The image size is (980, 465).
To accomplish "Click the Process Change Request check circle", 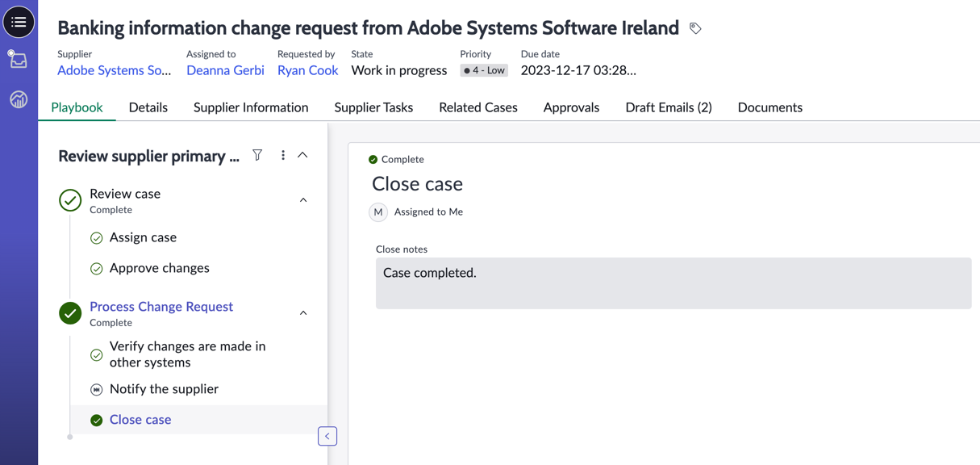I will tap(70, 313).
